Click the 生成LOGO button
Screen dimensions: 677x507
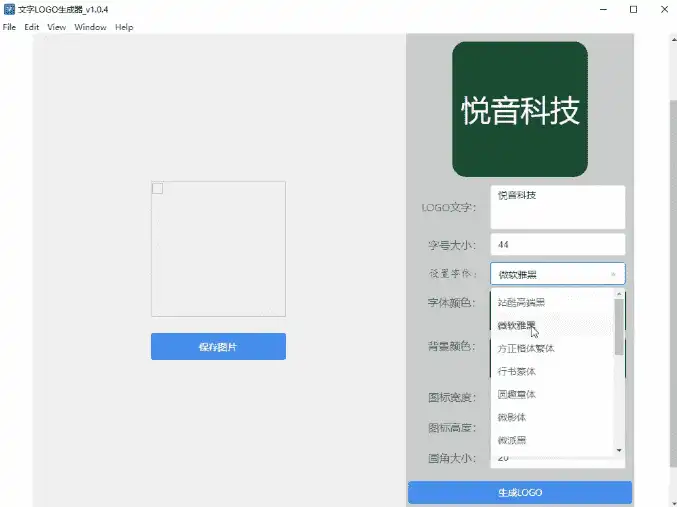click(x=520, y=492)
